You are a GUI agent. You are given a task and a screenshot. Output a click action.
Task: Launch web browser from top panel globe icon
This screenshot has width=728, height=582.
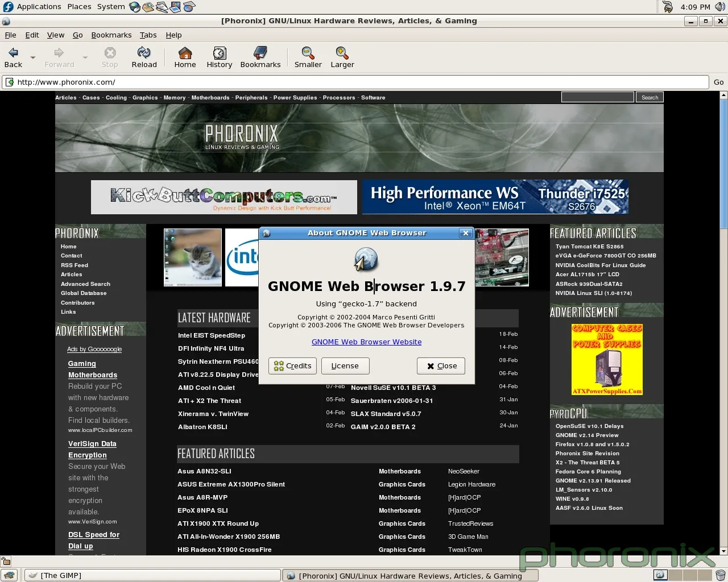point(135,7)
